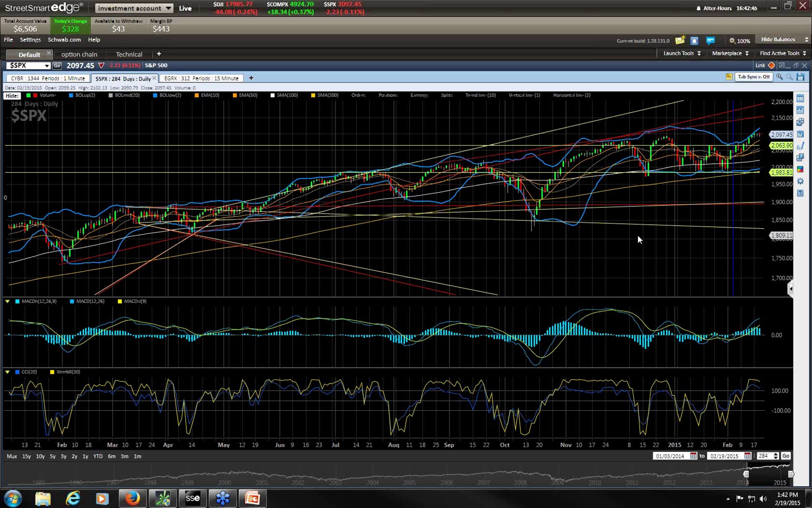Open the Firefox taskbar icon
Image resolution: width=812 pixels, height=508 pixels.
pos(132,498)
